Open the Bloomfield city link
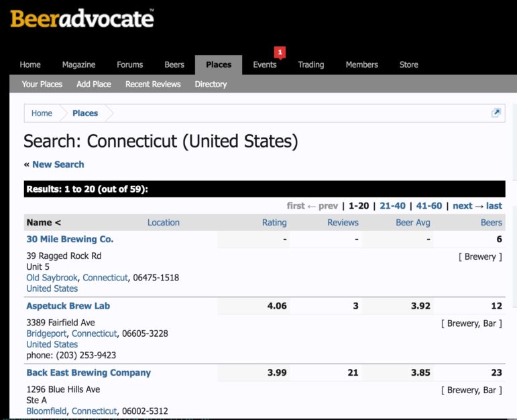 click(x=46, y=411)
